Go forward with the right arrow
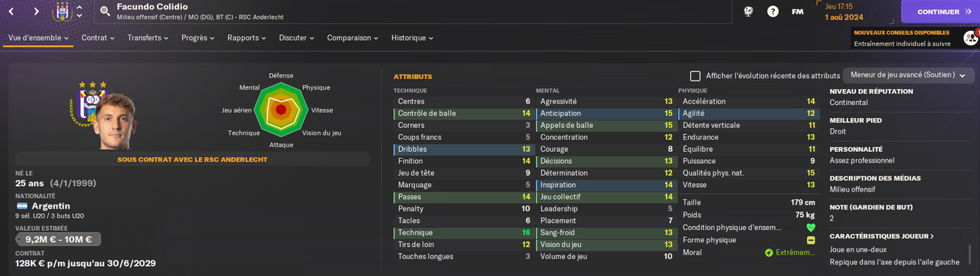980x276 pixels. pyautogui.click(x=36, y=11)
